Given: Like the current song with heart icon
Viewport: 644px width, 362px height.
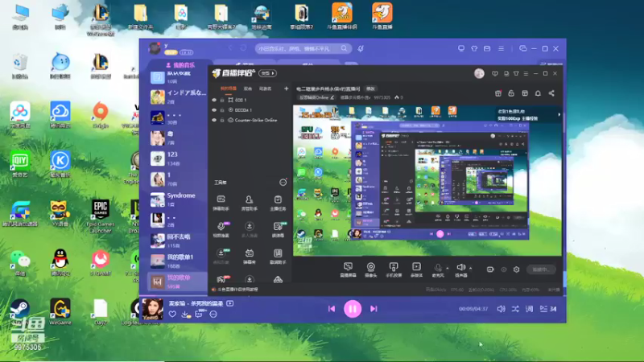Looking at the screenshot, I should 172,315.
